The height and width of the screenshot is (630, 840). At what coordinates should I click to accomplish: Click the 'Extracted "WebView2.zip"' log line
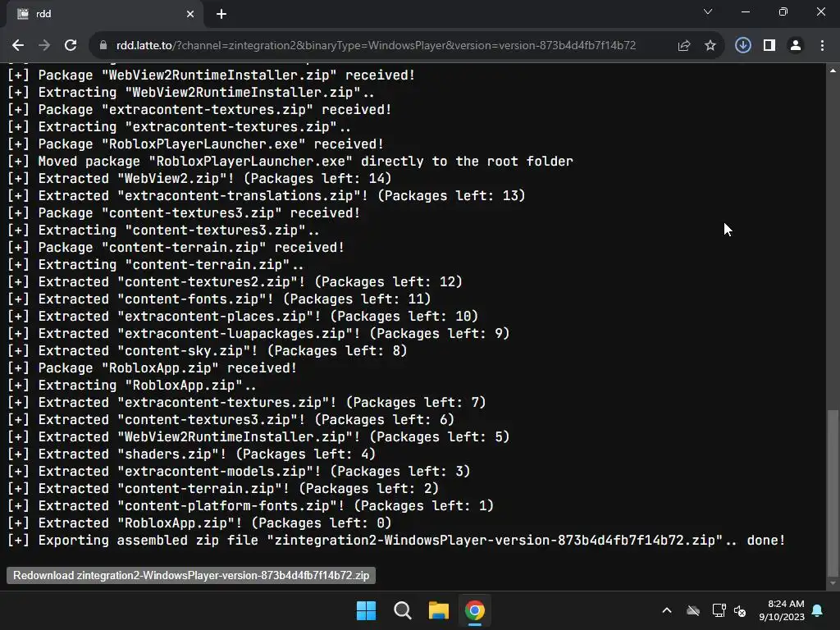click(199, 178)
